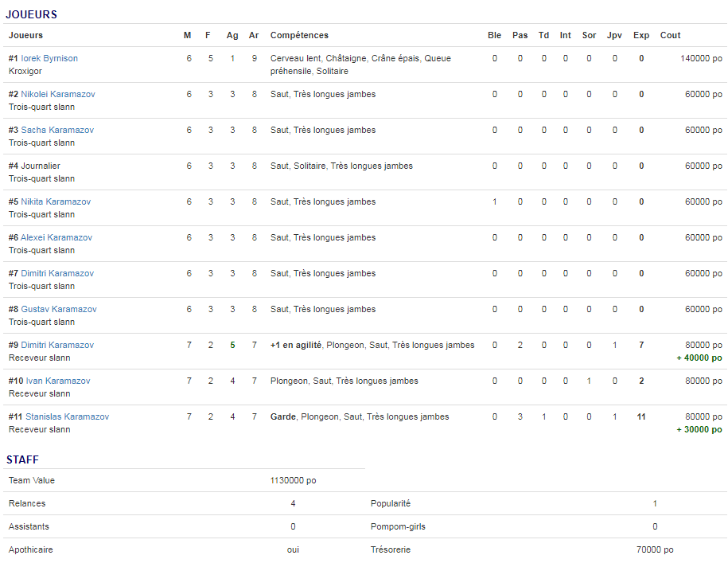Image resolution: width=728 pixels, height=563 pixels.
Task: Open Alexei Karamazov's profile
Action: [56, 237]
